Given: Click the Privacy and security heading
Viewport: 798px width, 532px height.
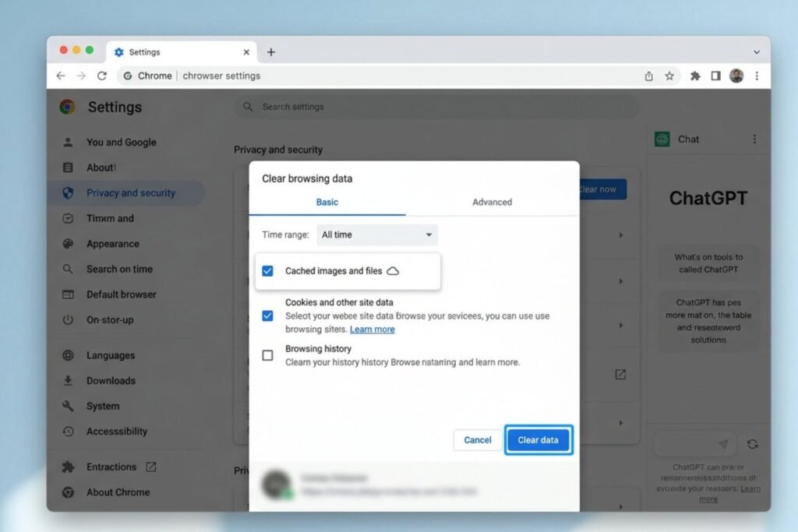Looking at the screenshot, I should tap(278, 150).
